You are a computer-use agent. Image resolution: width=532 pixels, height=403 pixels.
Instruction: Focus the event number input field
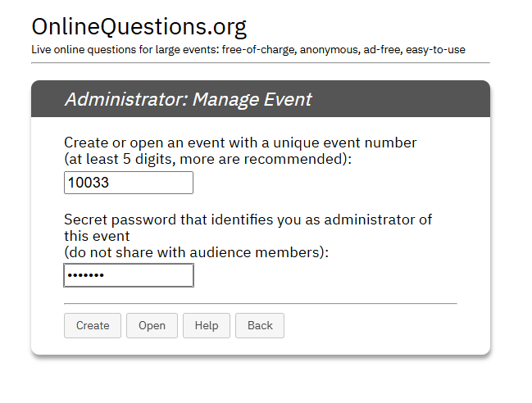click(129, 183)
